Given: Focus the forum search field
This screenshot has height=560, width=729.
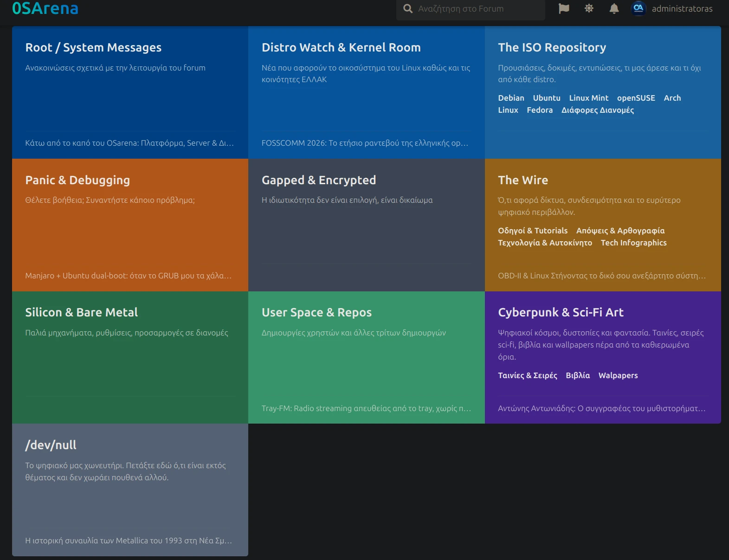Looking at the screenshot, I should coord(471,9).
